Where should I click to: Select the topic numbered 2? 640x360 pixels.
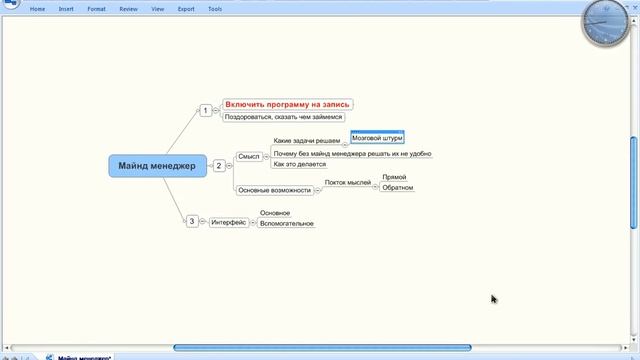pyautogui.click(x=219, y=166)
